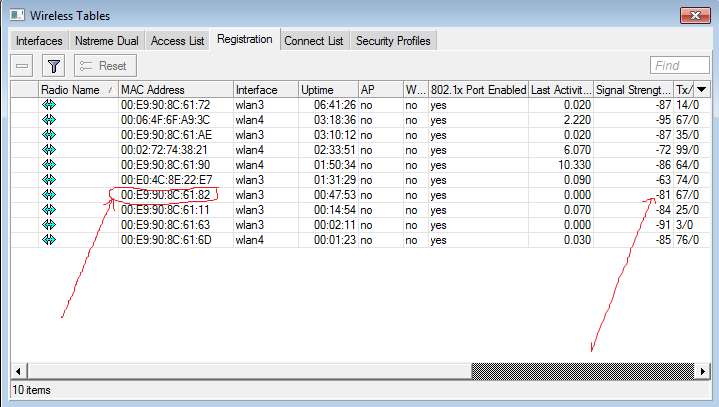This screenshot has width=719, height=407.
Task: Click last activity value 10.330
Action: click(x=575, y=165)
